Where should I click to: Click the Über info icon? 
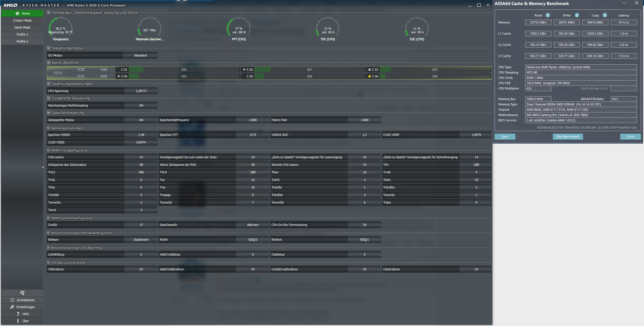18,321
